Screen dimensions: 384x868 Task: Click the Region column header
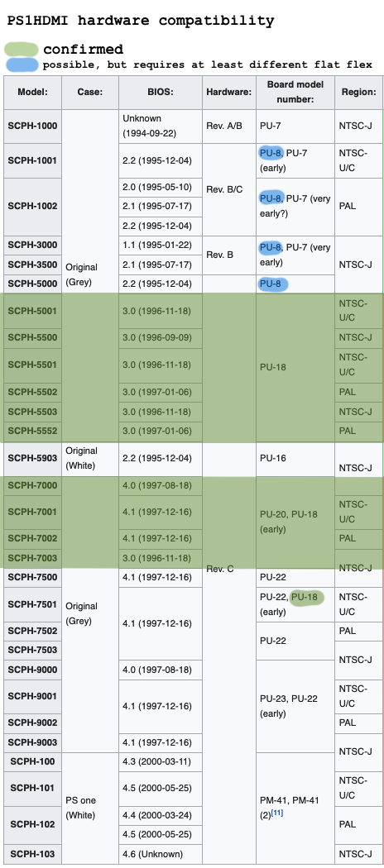(x=358, y=93)
